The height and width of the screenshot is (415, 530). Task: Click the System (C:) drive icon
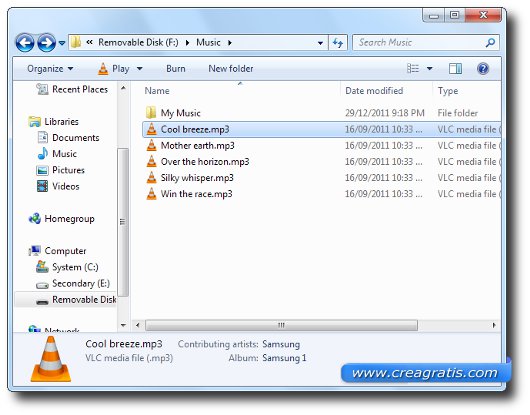(42, 267)
